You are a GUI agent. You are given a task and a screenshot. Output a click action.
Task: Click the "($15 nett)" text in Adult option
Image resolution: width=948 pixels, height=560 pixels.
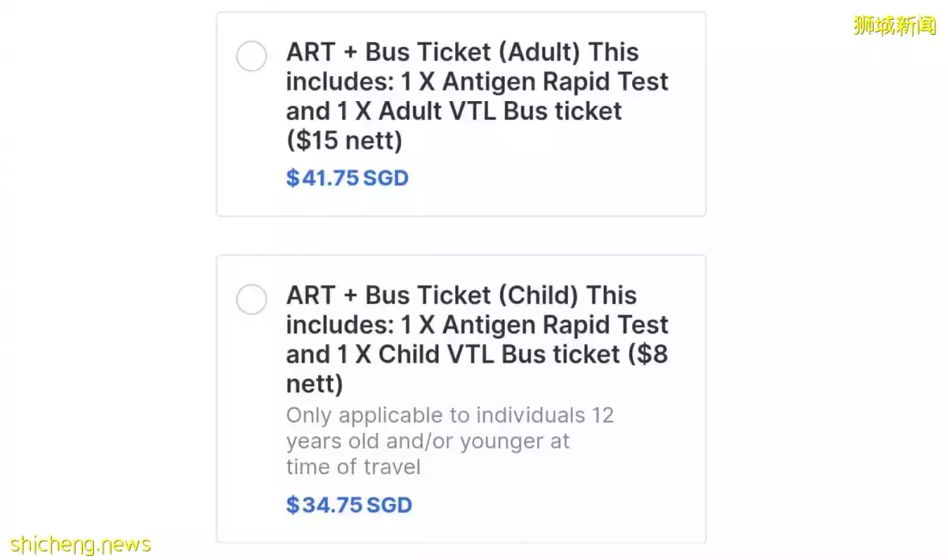[344, 141]
